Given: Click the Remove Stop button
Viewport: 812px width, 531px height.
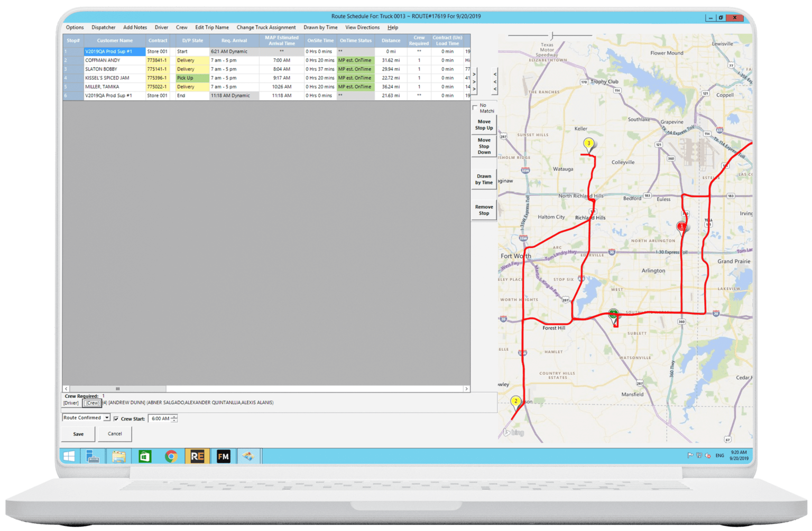Looking at the screenshot, I should point(484,209).
